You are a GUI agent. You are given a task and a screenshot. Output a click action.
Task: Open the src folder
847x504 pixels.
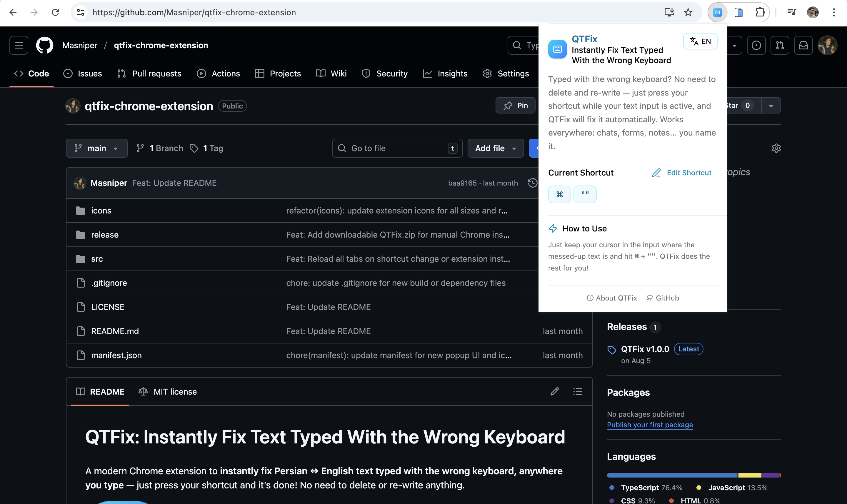pyautogui.click(x=97, y=259)
